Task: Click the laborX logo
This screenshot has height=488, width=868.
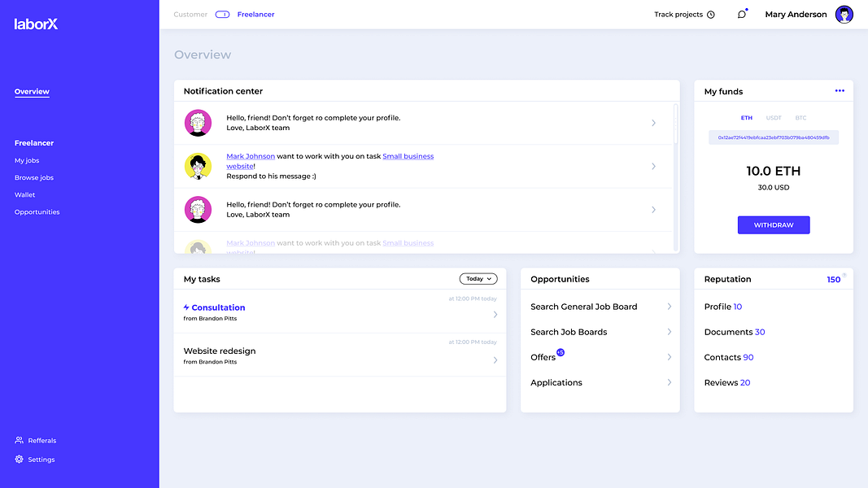Action: pos(36,24)
